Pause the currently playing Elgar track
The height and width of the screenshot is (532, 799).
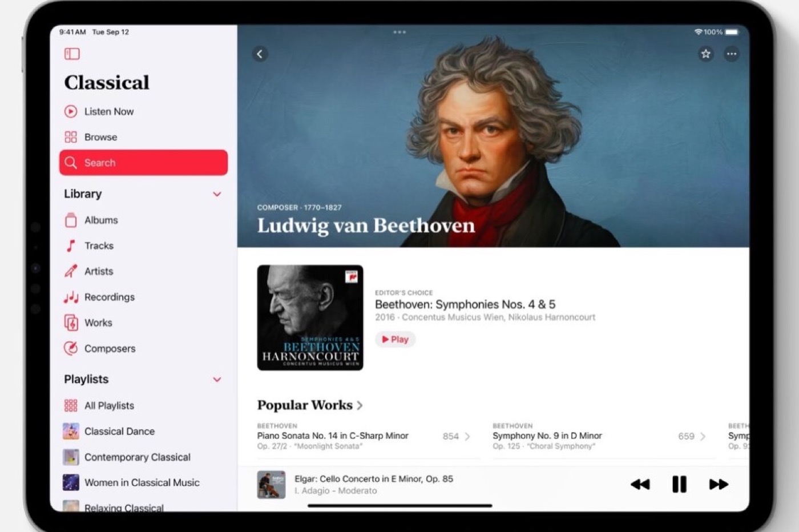tap(679, 484)
